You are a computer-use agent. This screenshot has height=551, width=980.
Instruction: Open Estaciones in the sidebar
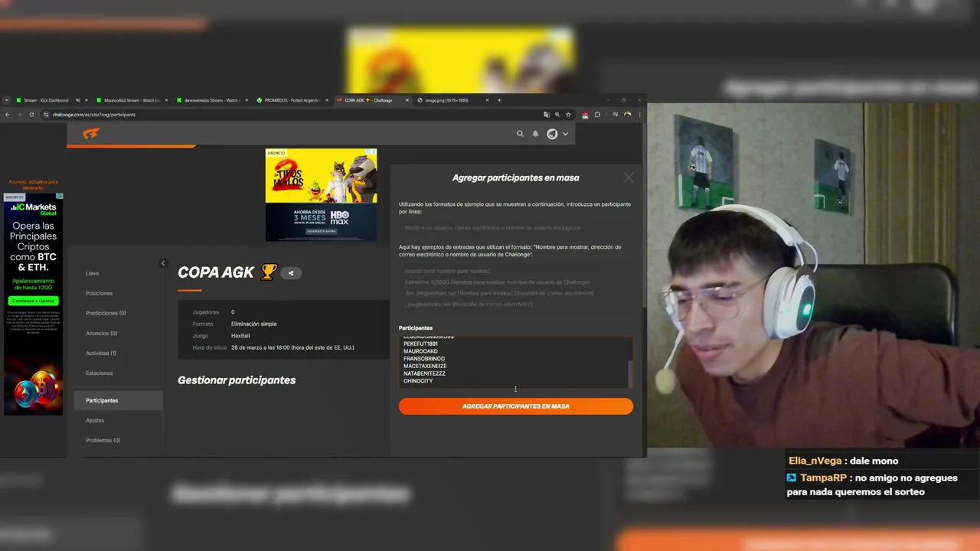click(x=100, y=373)
